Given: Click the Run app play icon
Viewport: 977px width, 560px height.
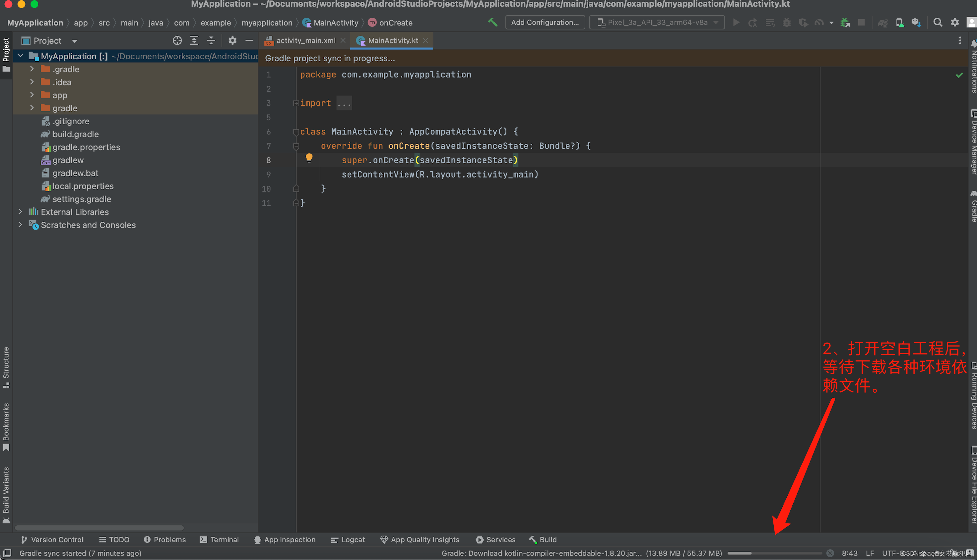Looking at the screenshot, I should coord(736,22).
